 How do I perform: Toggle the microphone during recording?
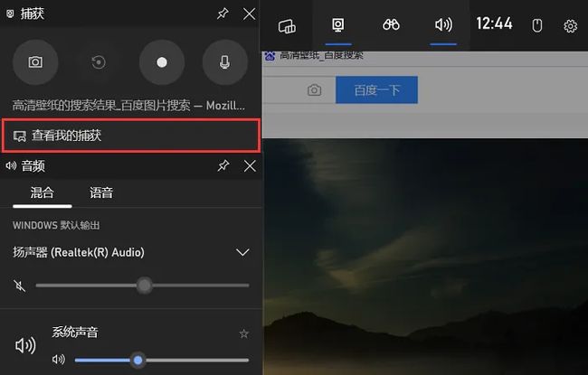[224, 62]
